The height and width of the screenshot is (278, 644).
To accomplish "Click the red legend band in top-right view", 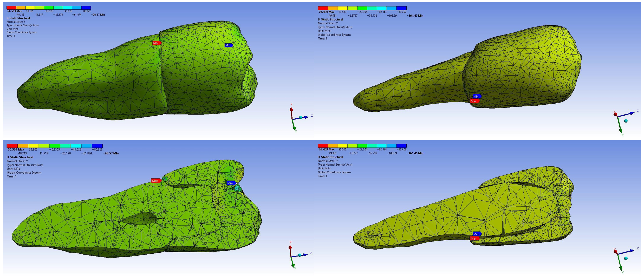I will (323, 8).
